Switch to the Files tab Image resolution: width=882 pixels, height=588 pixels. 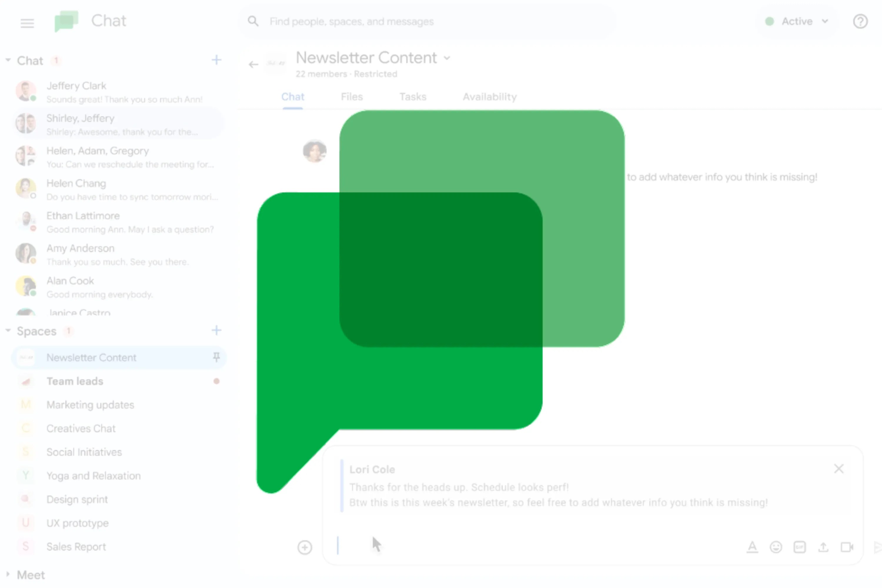coord(351,97)
